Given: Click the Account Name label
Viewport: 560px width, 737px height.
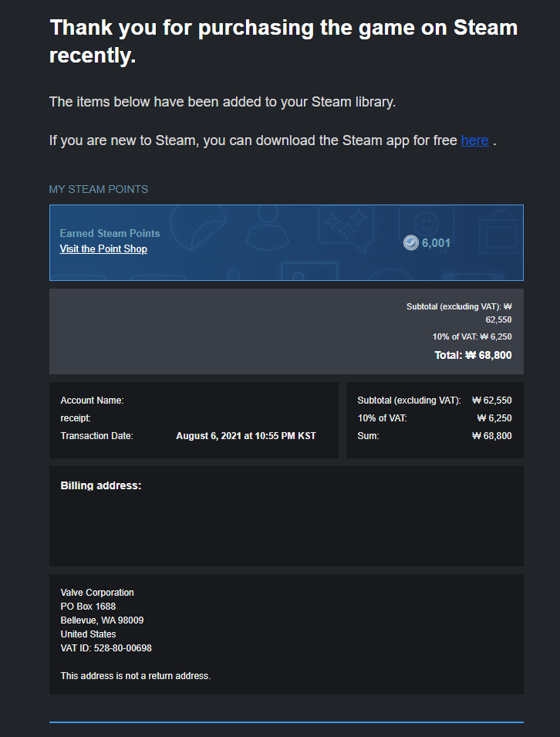Looking at the screenshot, I should click(92, 401).
